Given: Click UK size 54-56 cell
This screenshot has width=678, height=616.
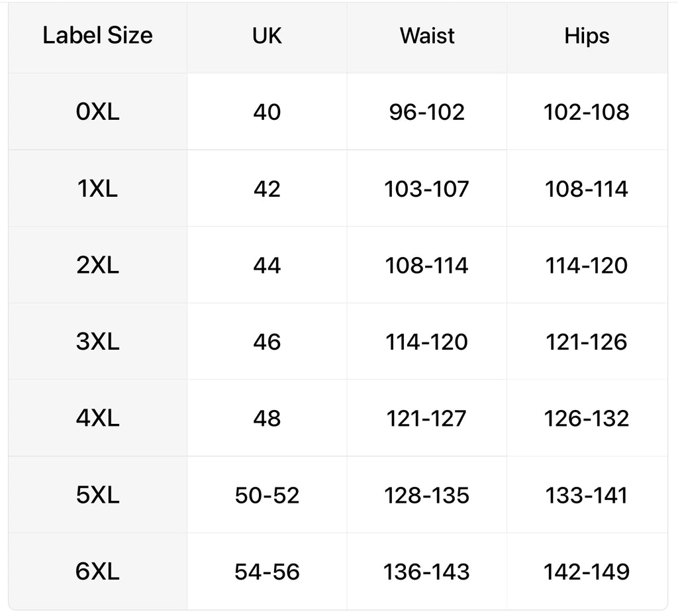Looking at the screenshot, I should [x=267, y=572].
